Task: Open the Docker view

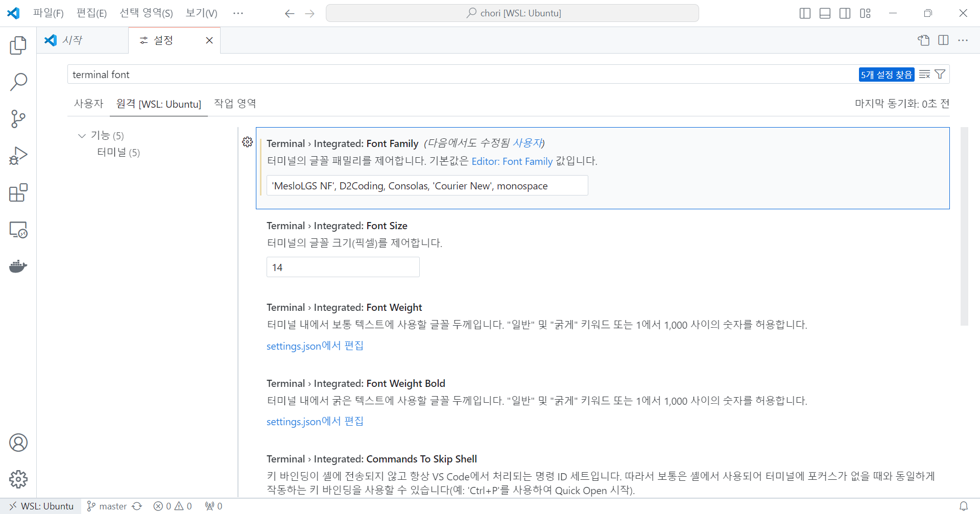Action: click(x=18, y=266)
